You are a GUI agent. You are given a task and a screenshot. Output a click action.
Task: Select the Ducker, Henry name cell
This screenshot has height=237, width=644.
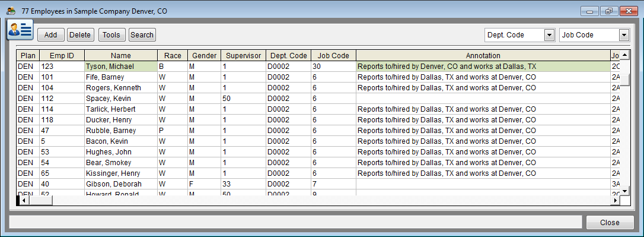click(121, 120)
